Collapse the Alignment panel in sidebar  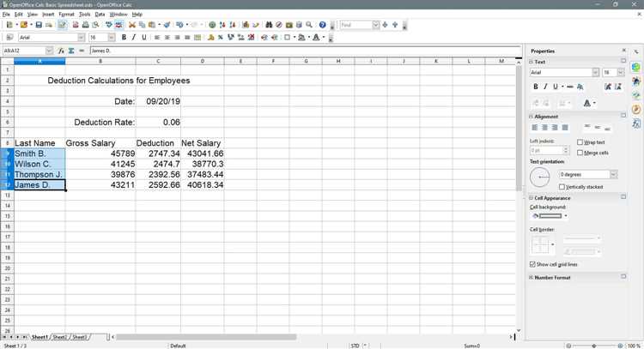pyautogui.click(x=531, y=117)
